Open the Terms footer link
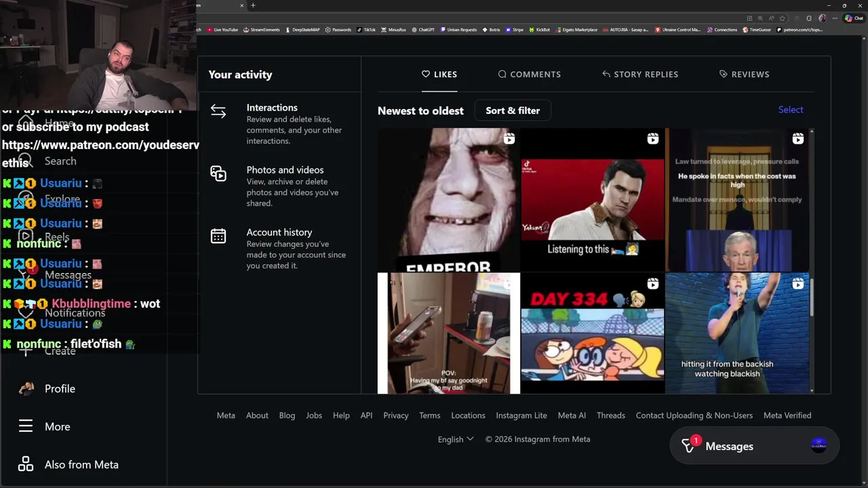 point(429,415)
